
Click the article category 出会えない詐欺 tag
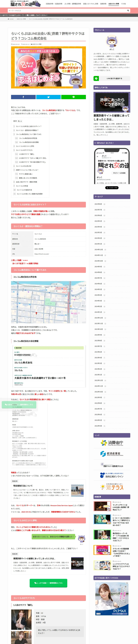point(37,44)
